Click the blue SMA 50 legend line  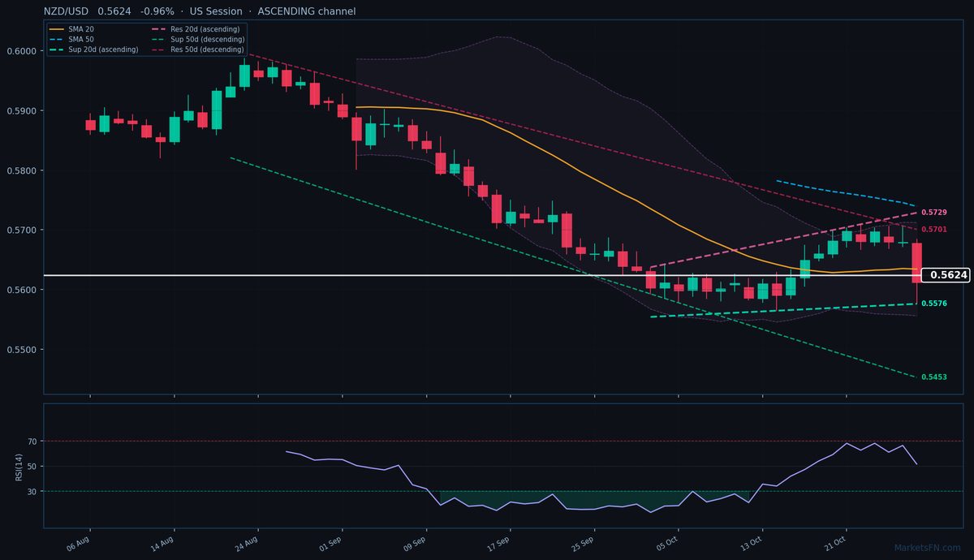tap(57, 39)
